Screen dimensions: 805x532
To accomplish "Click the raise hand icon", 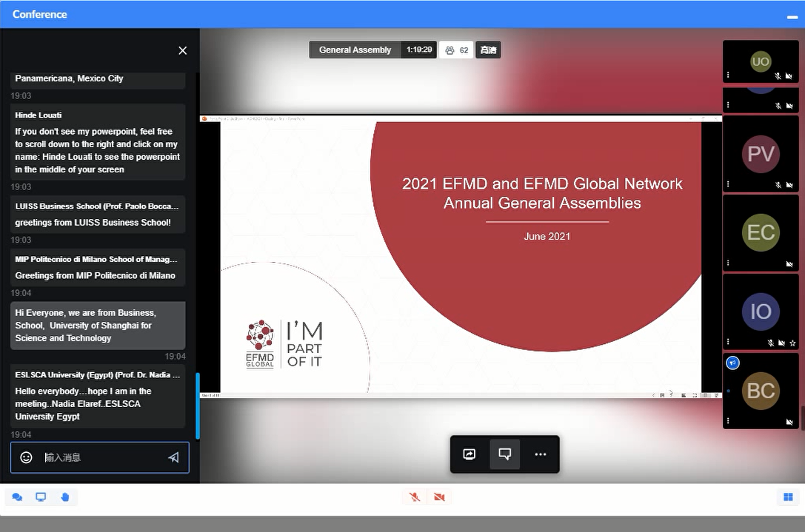I will pos(64,497).
